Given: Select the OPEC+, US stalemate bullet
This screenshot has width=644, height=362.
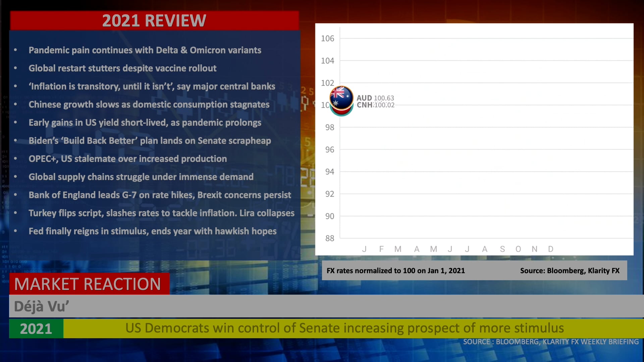Looking at the screenshot, I should pyautogui.click(x=128, y=159).
